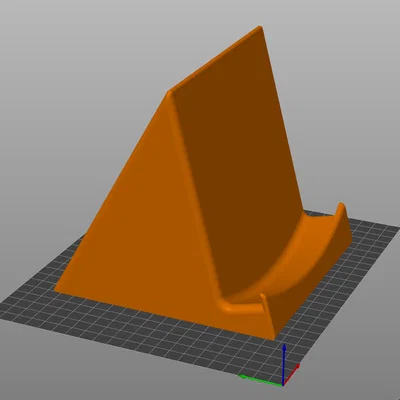
Task: Click the red X axis arrow
Action: [291, 374]
